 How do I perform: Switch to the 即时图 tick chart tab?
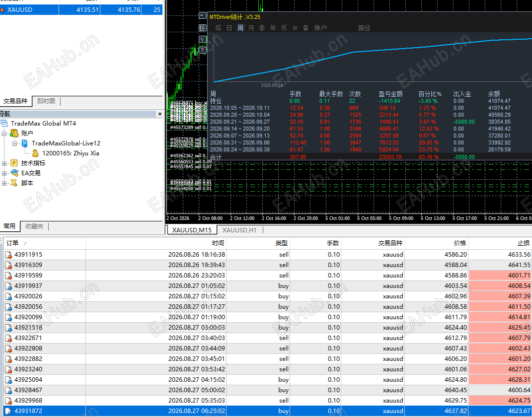(46, 101)
